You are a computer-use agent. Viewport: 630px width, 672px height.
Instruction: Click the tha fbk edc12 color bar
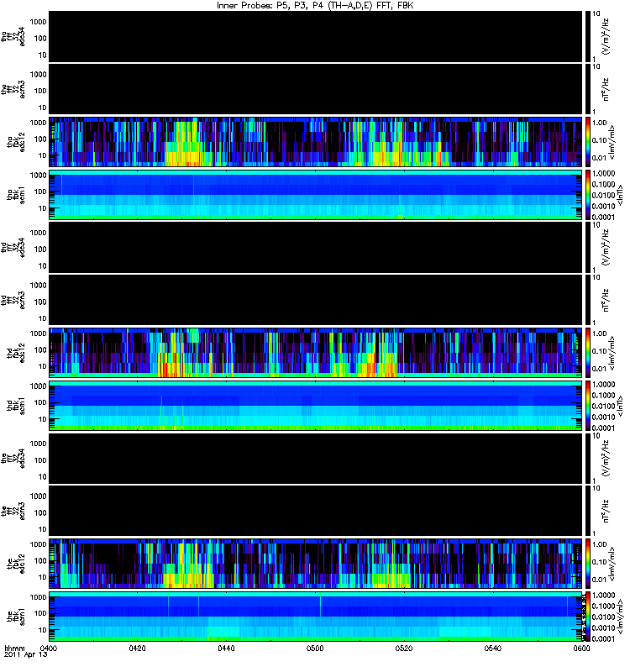(x=587, y=141)
